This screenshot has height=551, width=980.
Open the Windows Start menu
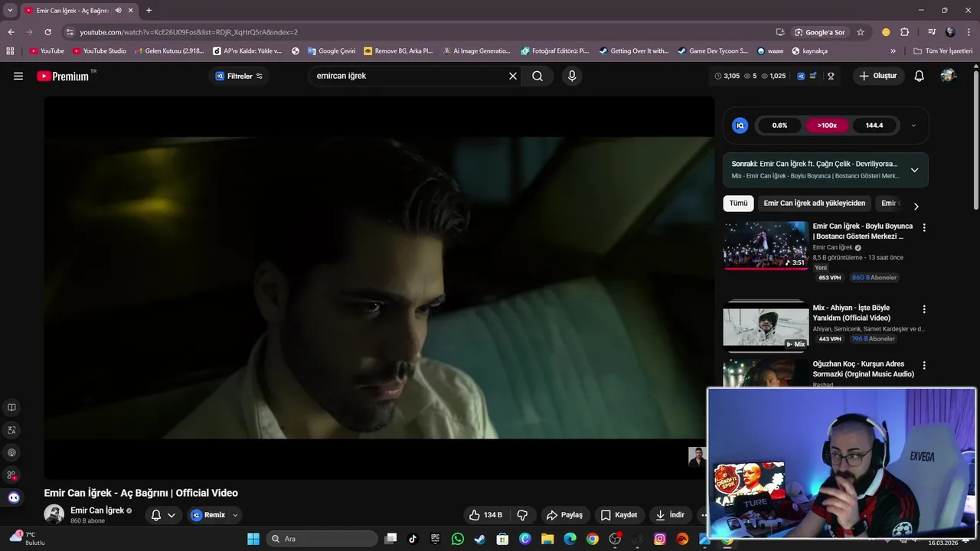[x=253, y=539]
